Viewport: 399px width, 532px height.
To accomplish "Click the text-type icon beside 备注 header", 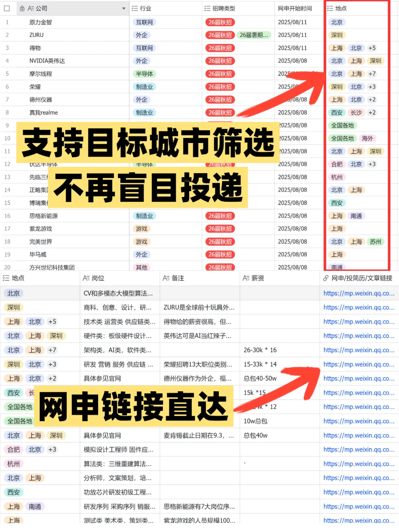I will pos(166,278).
